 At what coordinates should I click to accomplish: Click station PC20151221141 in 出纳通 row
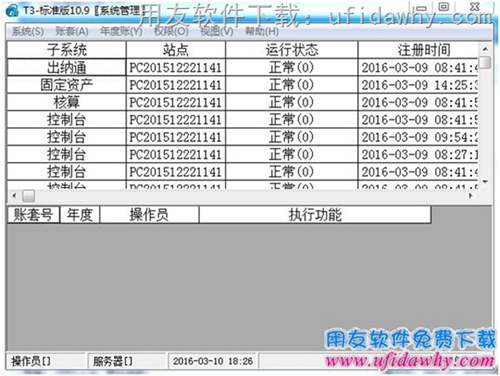click(176, 68)
